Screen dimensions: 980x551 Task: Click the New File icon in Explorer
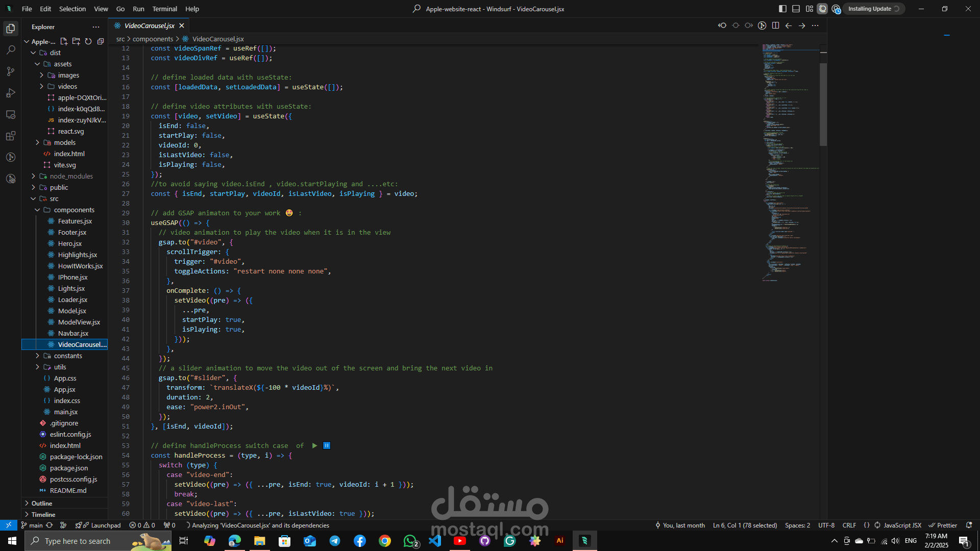point(64,41)
